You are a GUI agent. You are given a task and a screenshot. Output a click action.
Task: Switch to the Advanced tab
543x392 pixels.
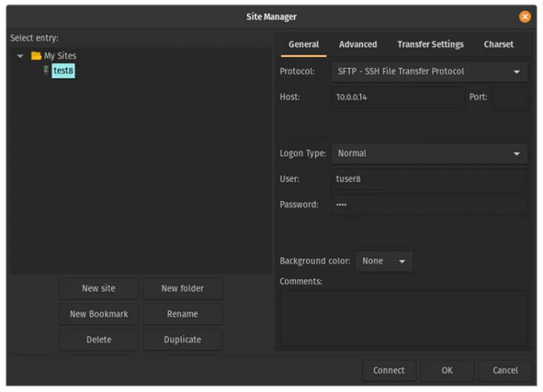357,44
